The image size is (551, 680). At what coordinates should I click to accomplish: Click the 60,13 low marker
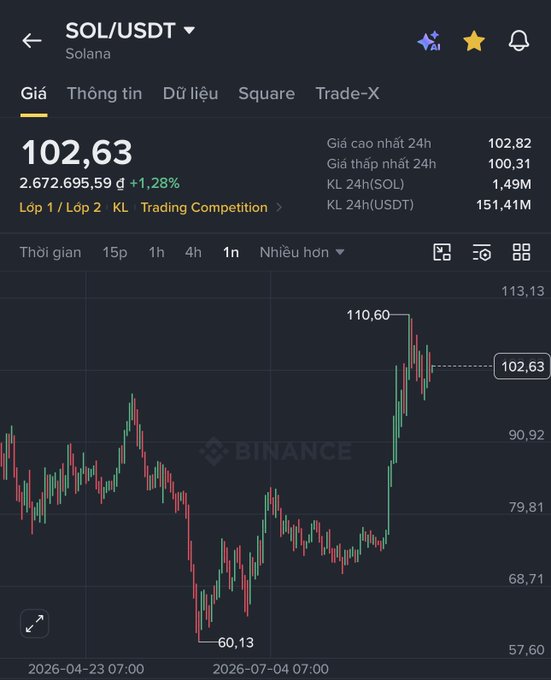tap(235, 642)
